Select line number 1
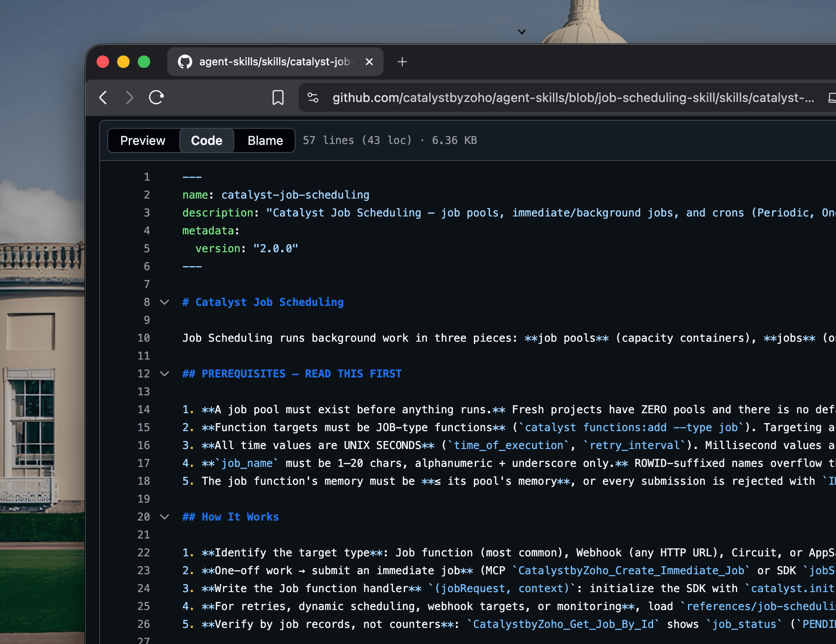 (x=147, y=177)
